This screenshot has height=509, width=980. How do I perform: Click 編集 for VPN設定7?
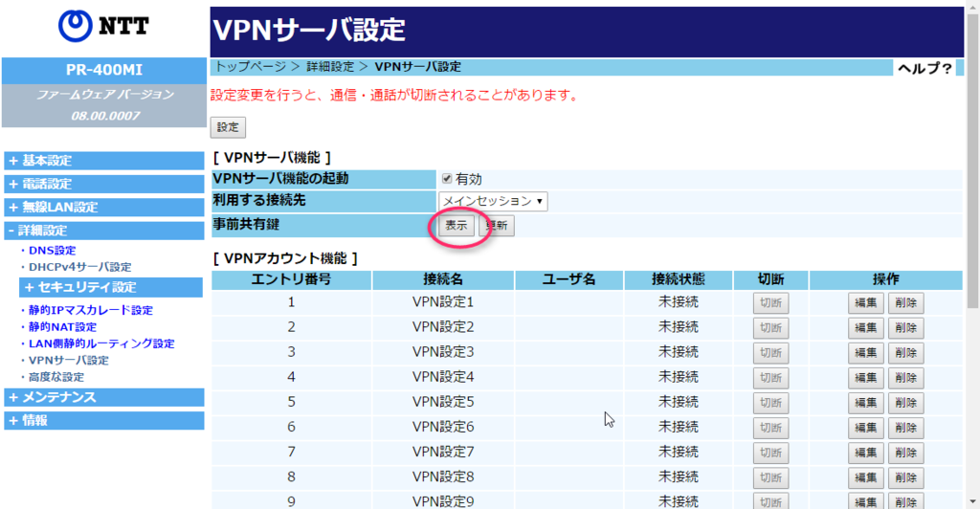pyautogui.click(x=865, y=453)
